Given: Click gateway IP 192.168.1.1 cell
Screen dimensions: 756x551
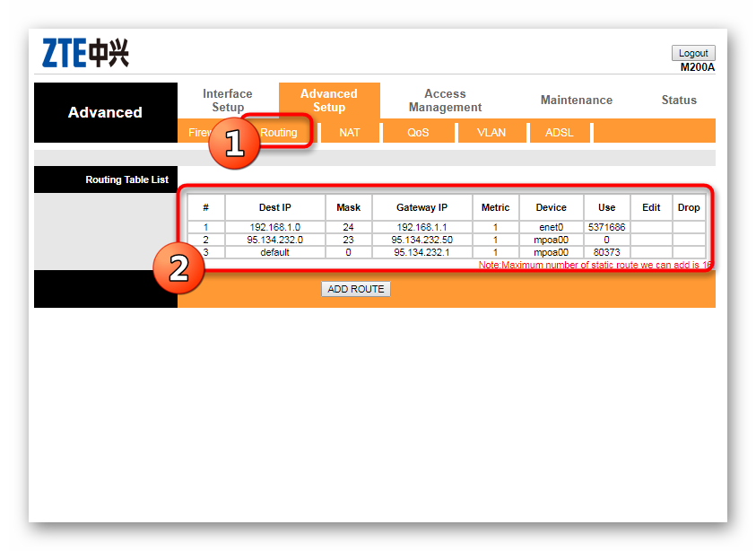Looking at the screenshot, I should (x=421, y=227).
